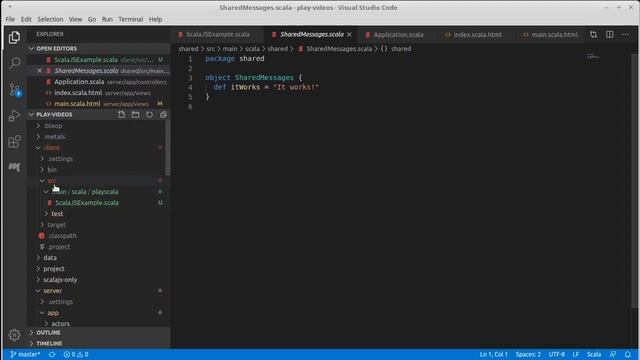Open the Extensions view icon

[x=14, y=142]
